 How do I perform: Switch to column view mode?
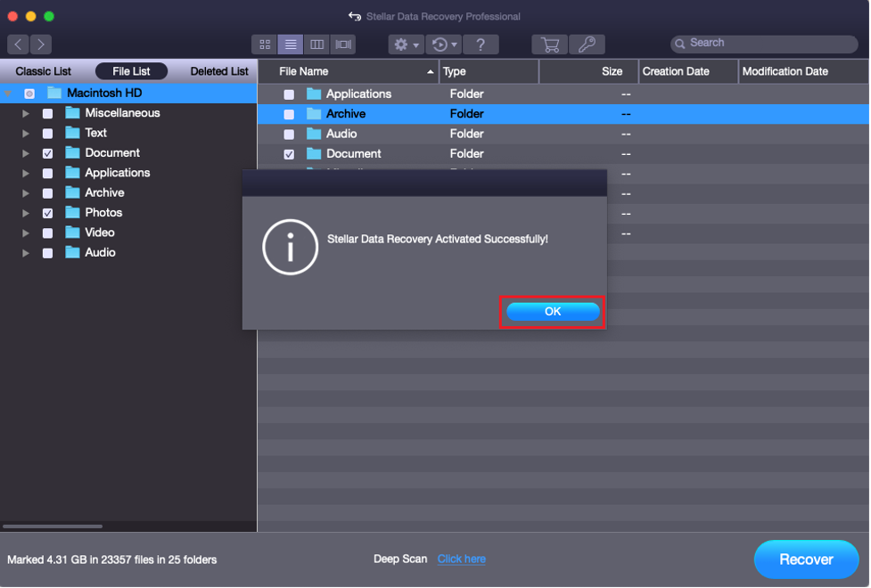coord(316,44)
